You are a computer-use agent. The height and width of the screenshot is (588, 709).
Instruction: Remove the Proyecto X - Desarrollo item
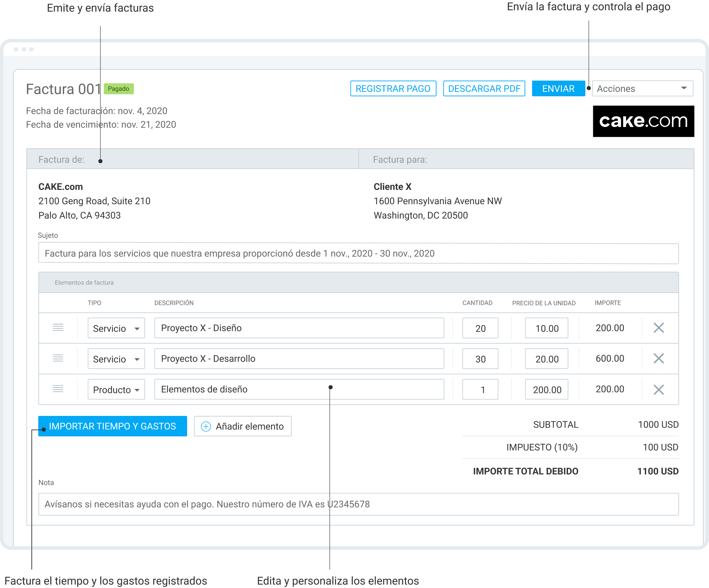pyautogui.click(x=658, y=359)
